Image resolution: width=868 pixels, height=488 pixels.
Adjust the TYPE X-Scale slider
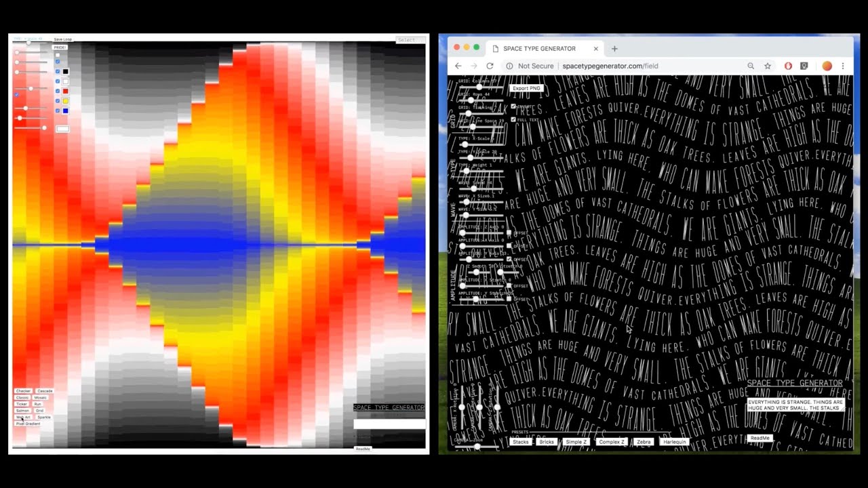[x=481, y=144]
